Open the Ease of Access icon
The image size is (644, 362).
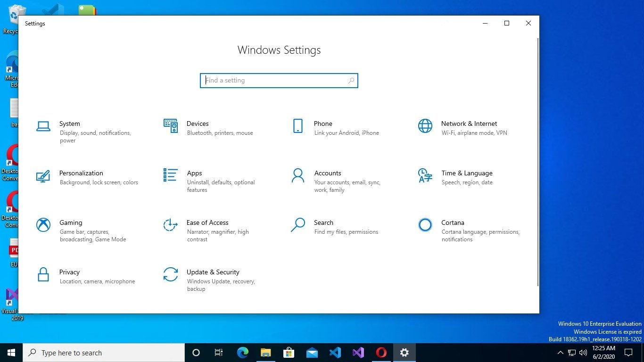click(x=171, y=225)
